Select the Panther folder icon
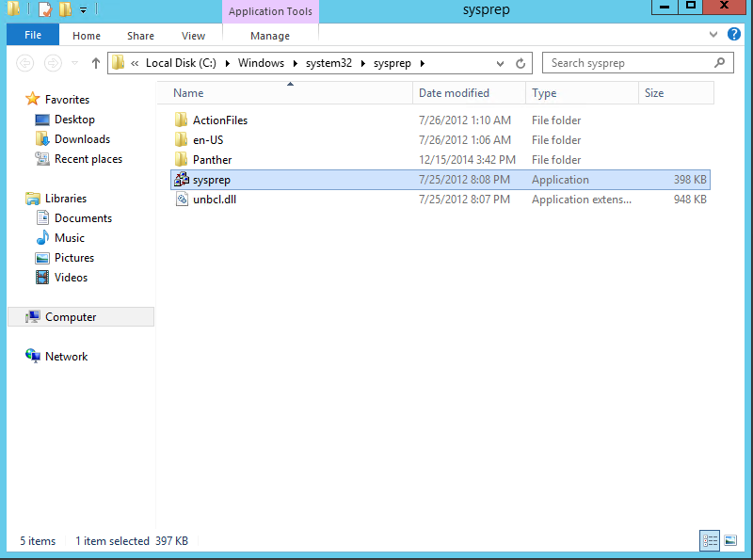Screen dimensions: 753x560 (x=181, y=159)
